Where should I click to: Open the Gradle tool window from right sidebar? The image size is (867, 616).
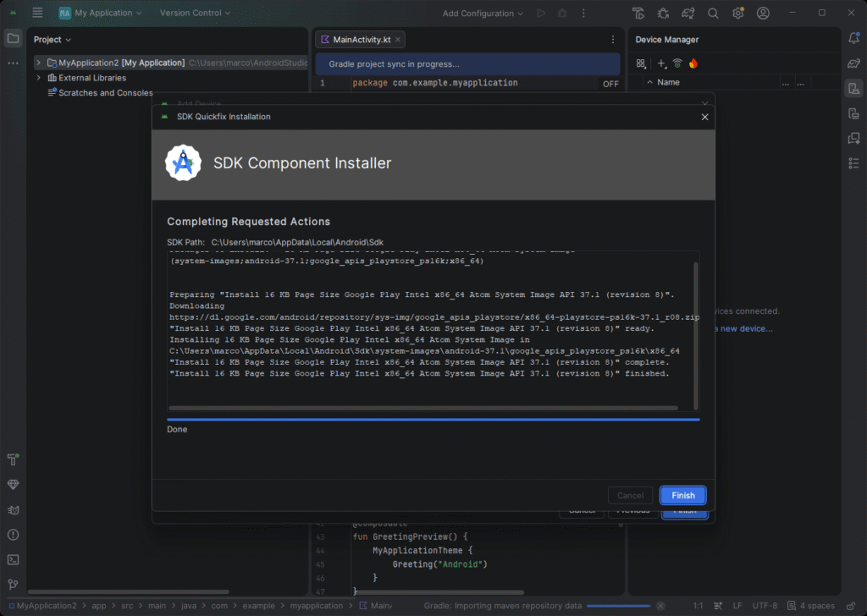[853, 63]
